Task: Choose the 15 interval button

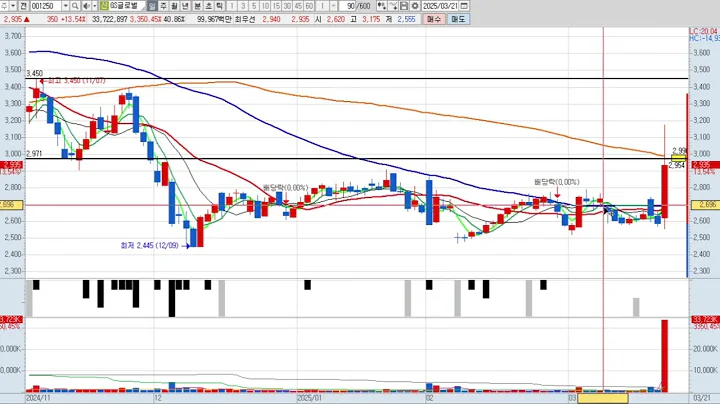Action: [276, 6]
